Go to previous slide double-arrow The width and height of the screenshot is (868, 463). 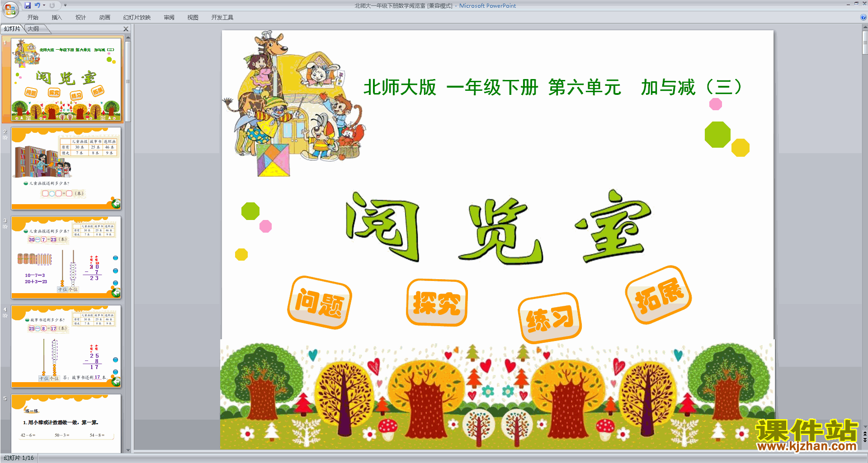click(865, 434)
